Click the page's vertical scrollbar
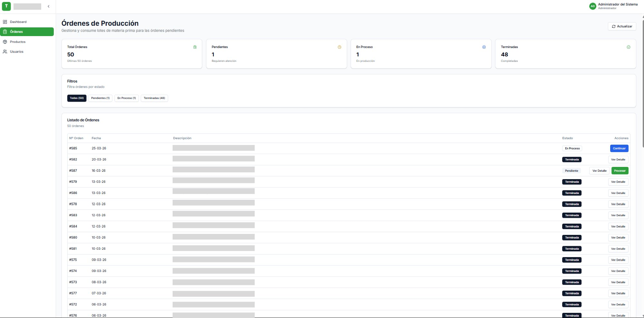 643,81
